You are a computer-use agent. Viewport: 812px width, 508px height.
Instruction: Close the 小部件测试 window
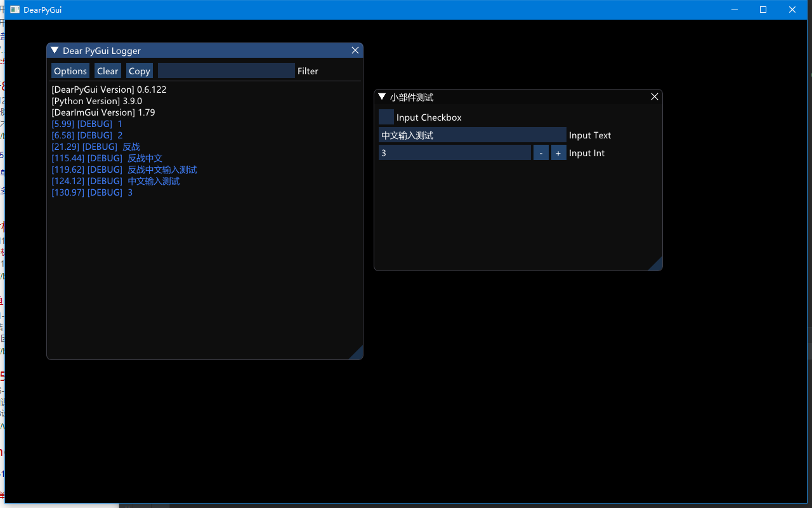(x=654, y=97)
